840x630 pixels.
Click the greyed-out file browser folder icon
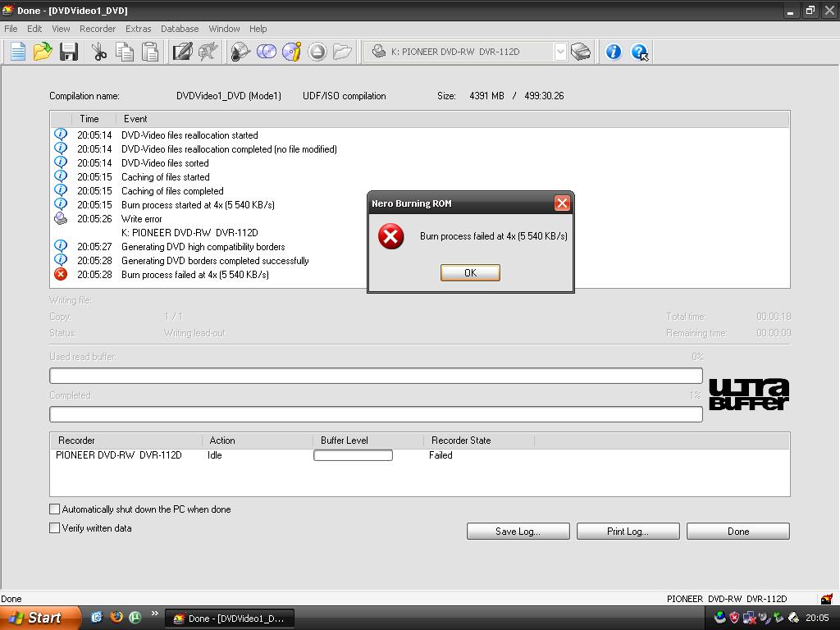point(342,52)
